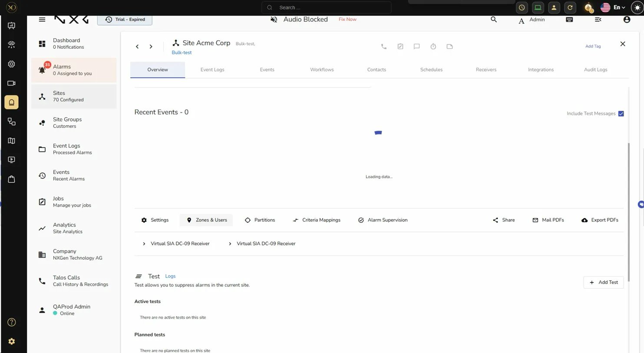Screen dimensions: 644x353
Task: Click the muted Audio Blocked speaker icon
Action: tap(274, 20)
